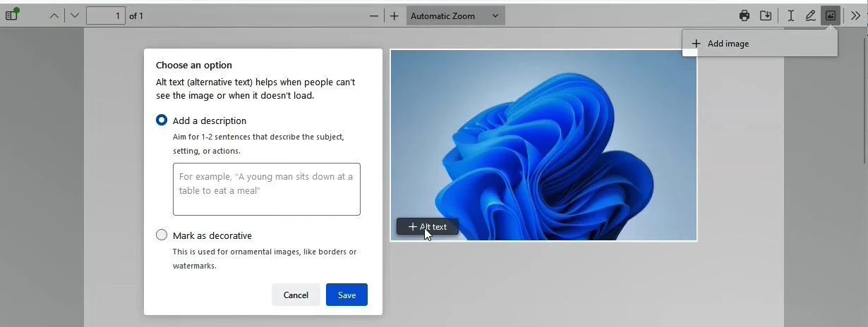Choose Add image from the popup
This screenshot has width=868, height=327.
760,44
